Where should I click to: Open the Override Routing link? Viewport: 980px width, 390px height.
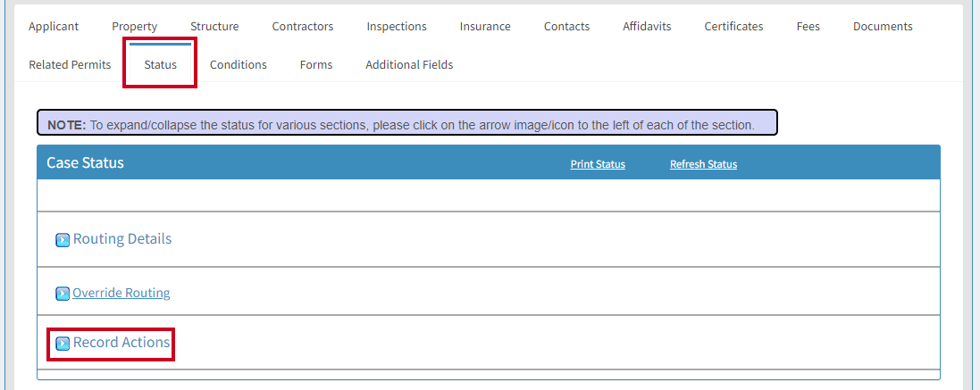click(121, 293)
